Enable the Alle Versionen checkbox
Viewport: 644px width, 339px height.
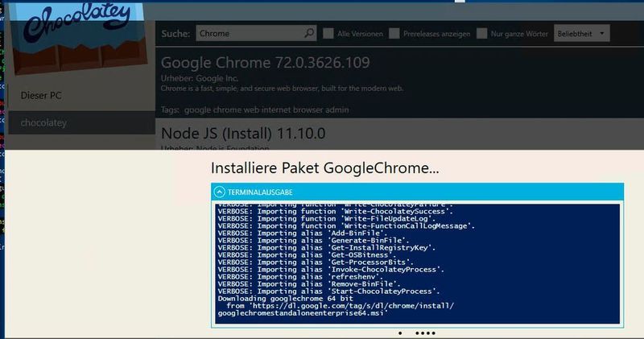(328, 33)
